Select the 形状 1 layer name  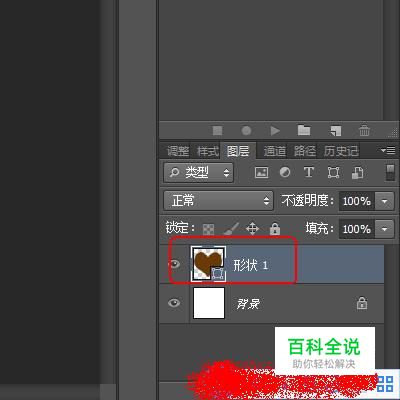[250, 265]
